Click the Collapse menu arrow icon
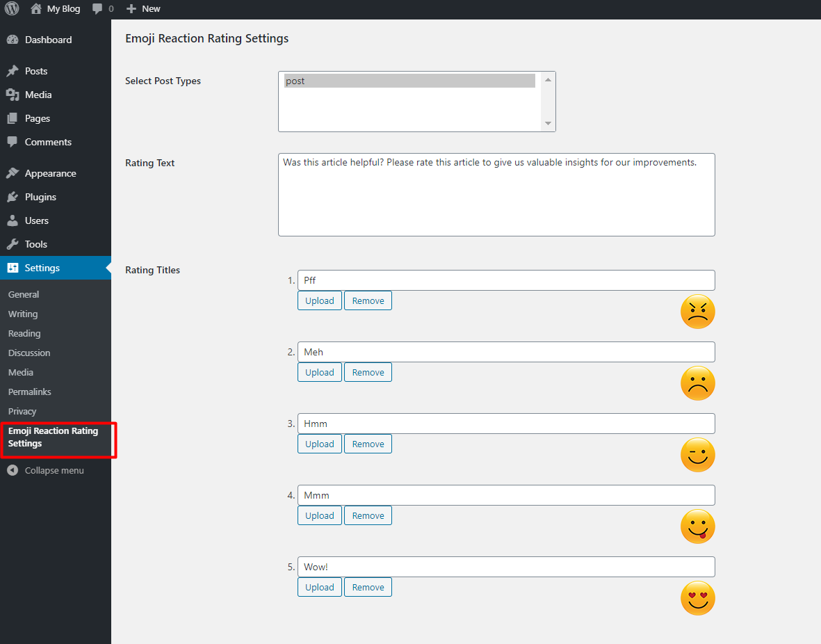 (13, 471)
